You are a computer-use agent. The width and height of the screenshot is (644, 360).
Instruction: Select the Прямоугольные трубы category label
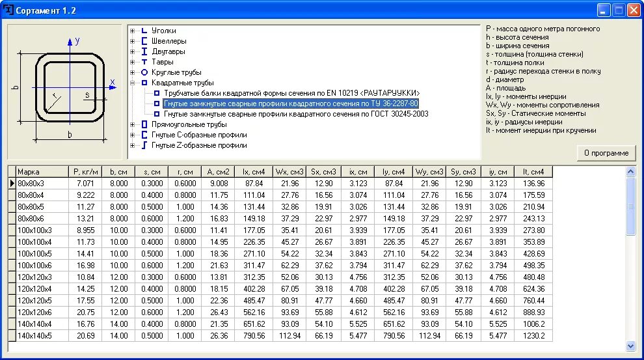pos(189,124)
